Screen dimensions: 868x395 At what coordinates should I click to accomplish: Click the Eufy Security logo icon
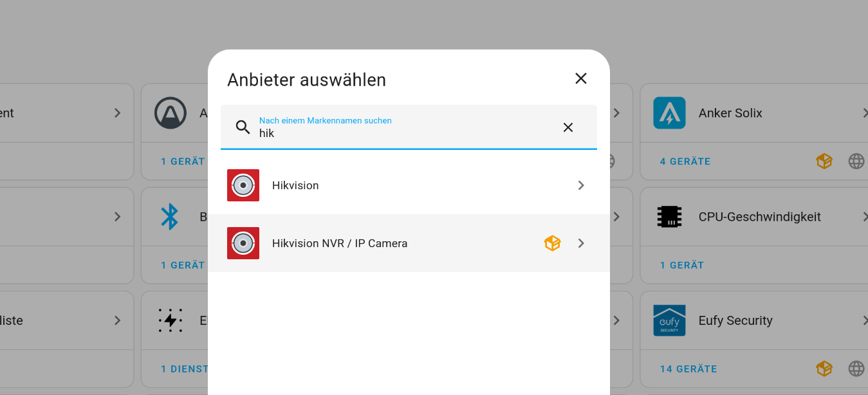pyautogui.click(x=669, y=320)
